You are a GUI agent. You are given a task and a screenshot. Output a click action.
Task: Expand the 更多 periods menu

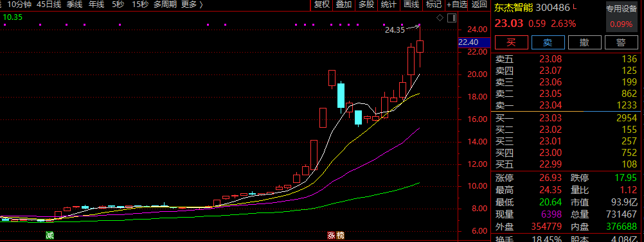pos(192,5)
